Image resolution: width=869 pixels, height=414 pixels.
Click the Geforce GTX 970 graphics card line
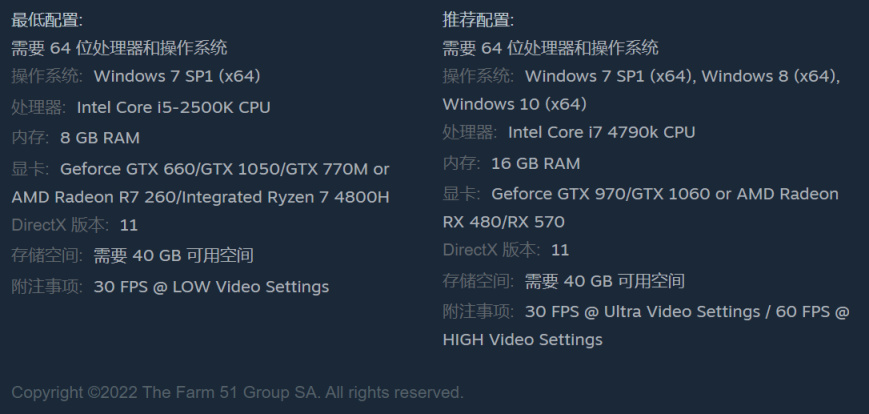[664, 193]
